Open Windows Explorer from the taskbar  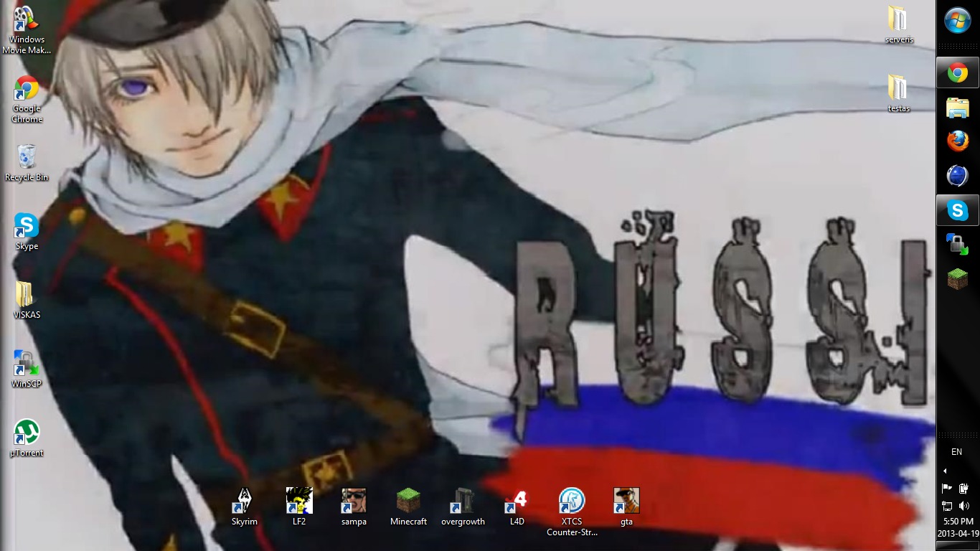[958, 108]
